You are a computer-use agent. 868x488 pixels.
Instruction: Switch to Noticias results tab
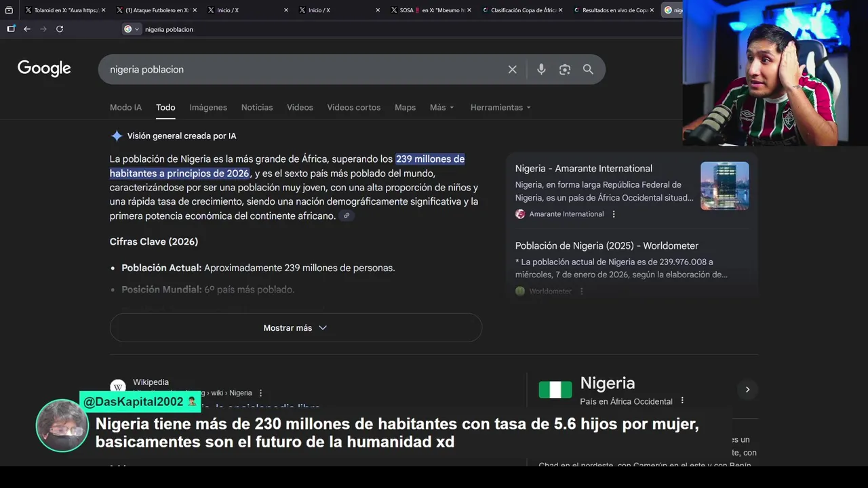click(257, 107)
